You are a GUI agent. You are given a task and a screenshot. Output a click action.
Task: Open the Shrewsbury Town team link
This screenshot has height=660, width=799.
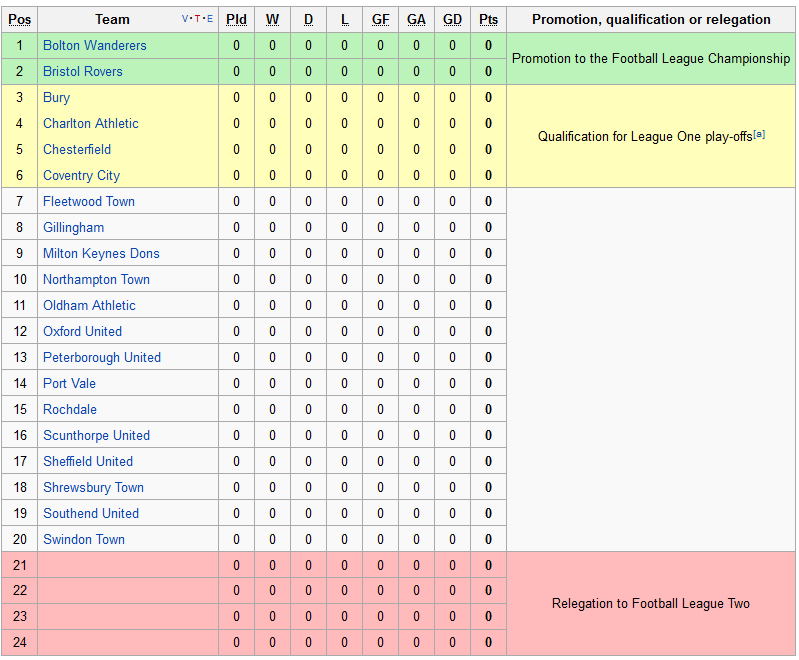pyautogui.click(x=93, y=487)
